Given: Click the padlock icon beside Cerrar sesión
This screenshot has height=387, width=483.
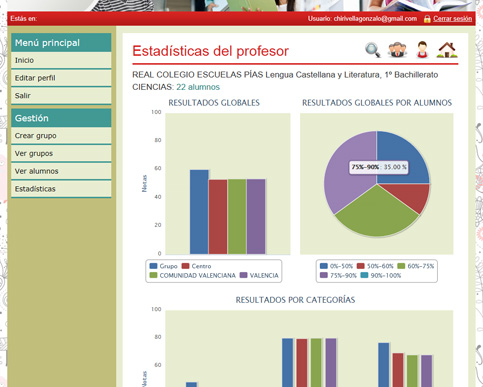Looking at the screenshot, I should point(427,19).
